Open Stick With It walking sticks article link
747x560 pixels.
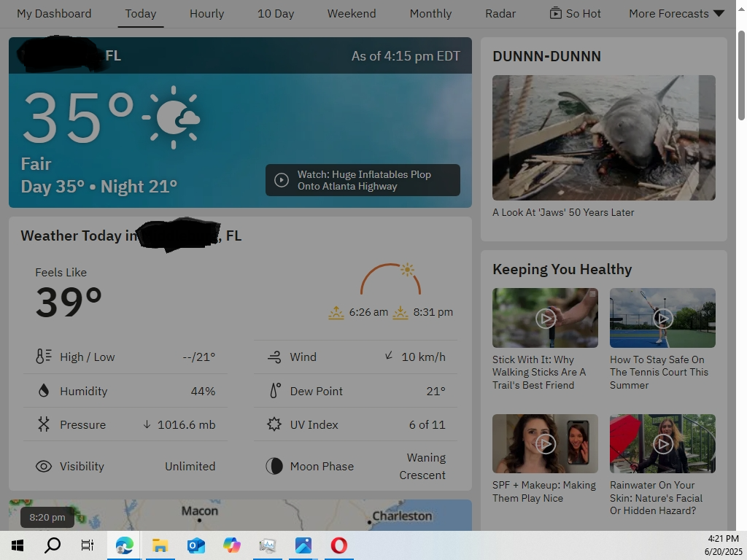[539, 373]
